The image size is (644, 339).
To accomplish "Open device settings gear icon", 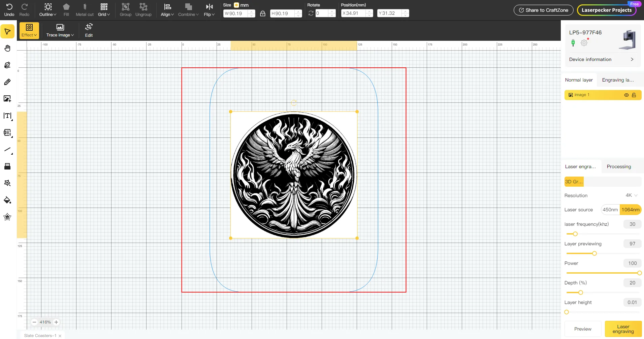I will click(x=584, y=42).
